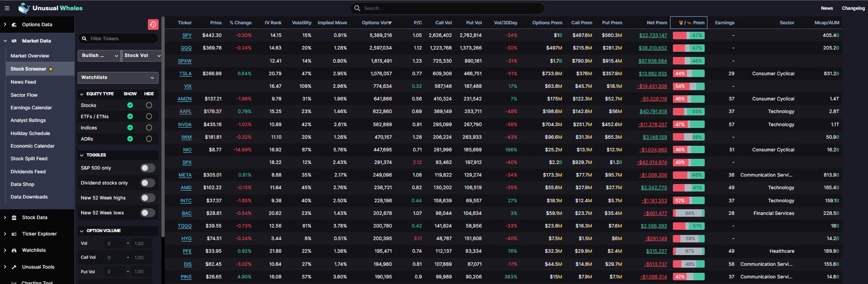Screen dimensions: 868x284
Task: Select Hide for ETFs / ETNs
Action: [149, 116]
